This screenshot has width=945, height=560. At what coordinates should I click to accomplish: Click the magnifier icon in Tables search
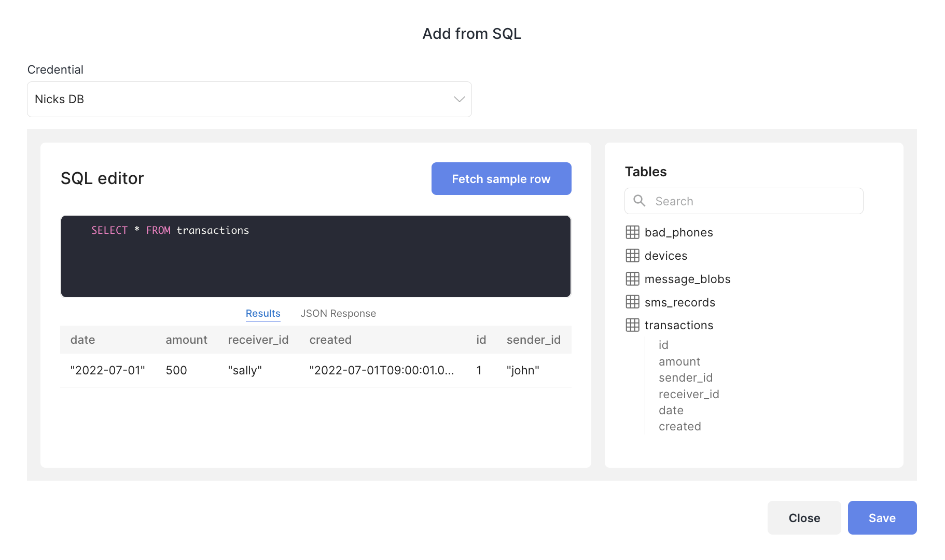click(x=640, y=201)
